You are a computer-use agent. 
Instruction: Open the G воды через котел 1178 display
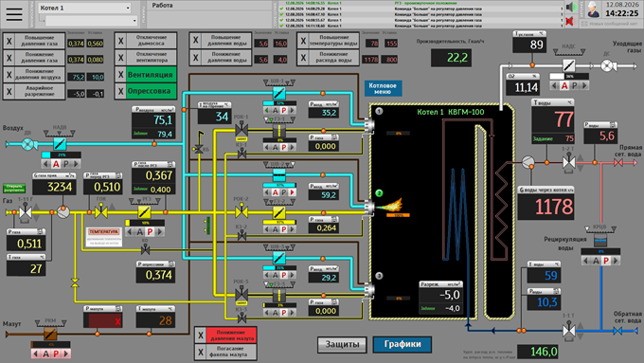[546, 204]
